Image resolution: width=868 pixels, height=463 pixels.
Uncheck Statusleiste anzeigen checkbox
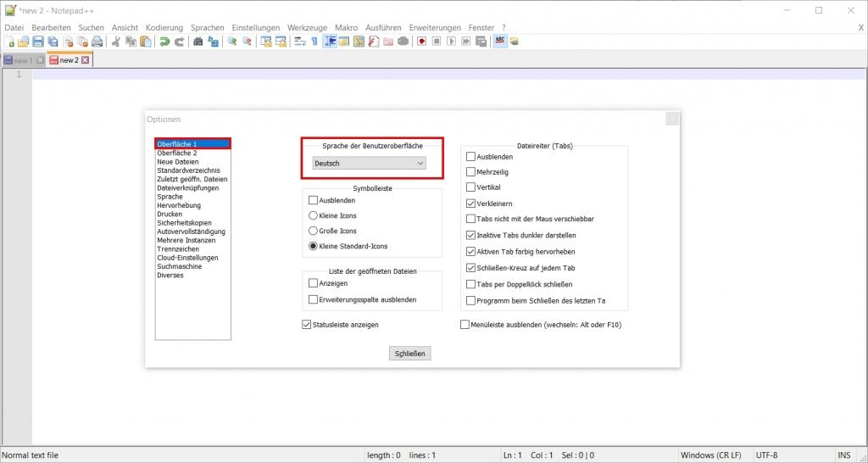pos(307,325)
